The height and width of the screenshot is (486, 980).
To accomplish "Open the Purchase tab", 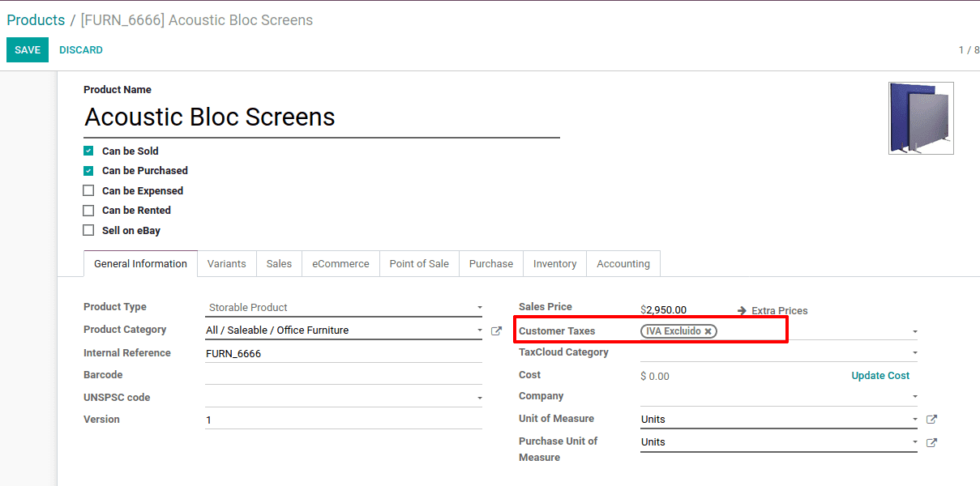I will pos(491,264).
